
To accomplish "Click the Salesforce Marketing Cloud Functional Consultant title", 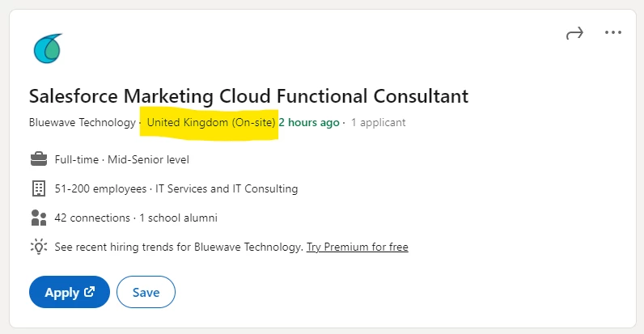I will point(248,96).
